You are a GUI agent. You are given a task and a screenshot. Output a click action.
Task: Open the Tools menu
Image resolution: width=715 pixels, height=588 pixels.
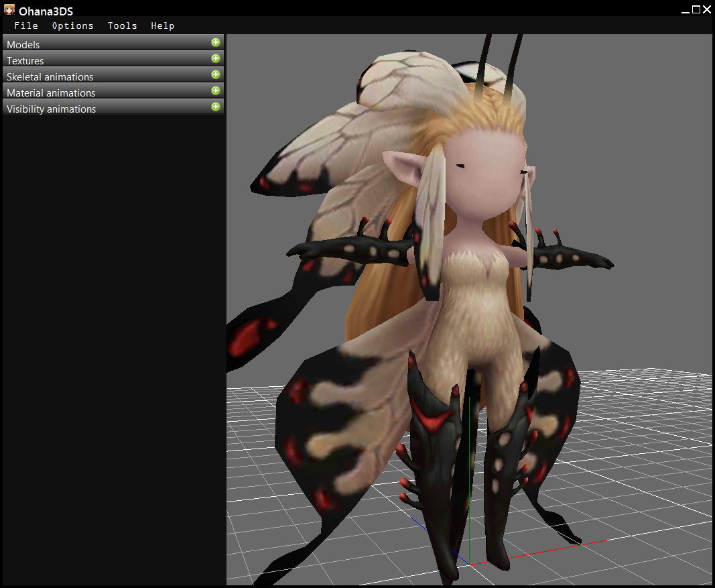[122, 25]
